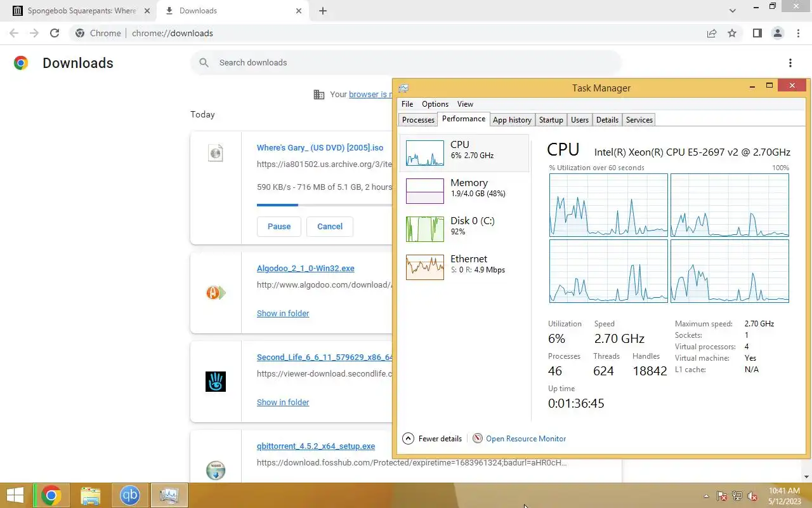Click the share page icon in address bar
812x508 pixels.
(x=712, y=33)
